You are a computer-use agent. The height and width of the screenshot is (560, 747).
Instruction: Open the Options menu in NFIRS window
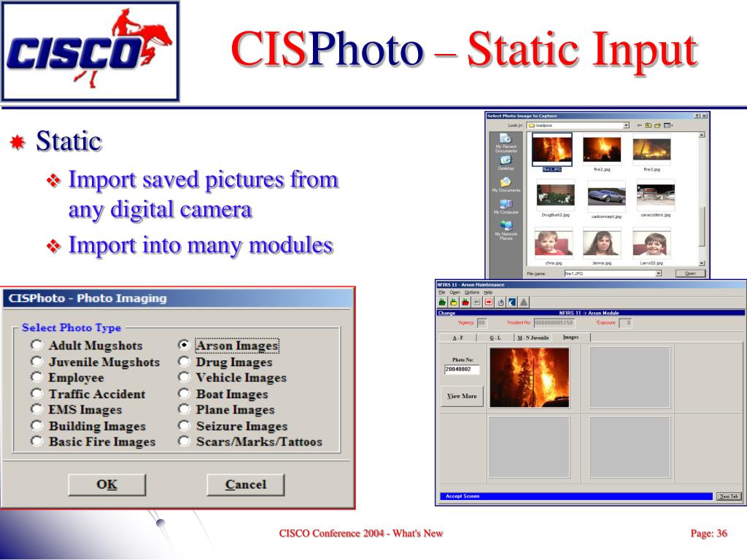472,292
